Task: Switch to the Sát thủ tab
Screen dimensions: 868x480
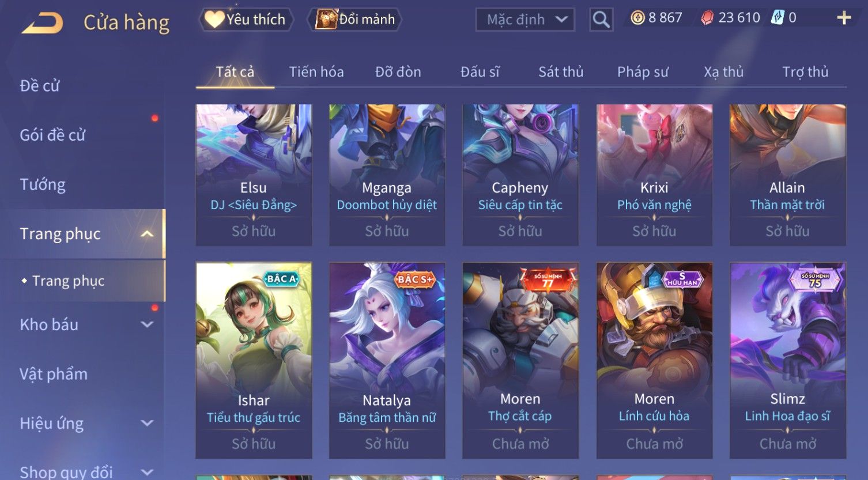Action: [x=561, y=72]
